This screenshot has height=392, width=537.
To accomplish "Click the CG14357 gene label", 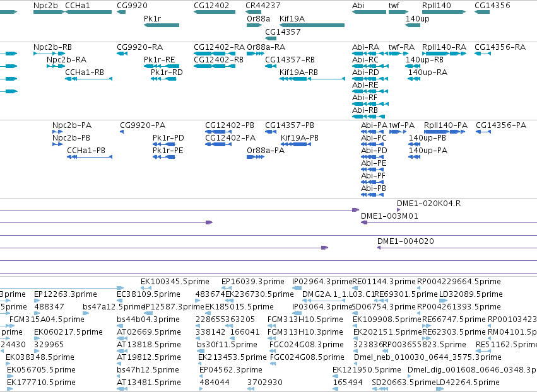I will 283,32.
